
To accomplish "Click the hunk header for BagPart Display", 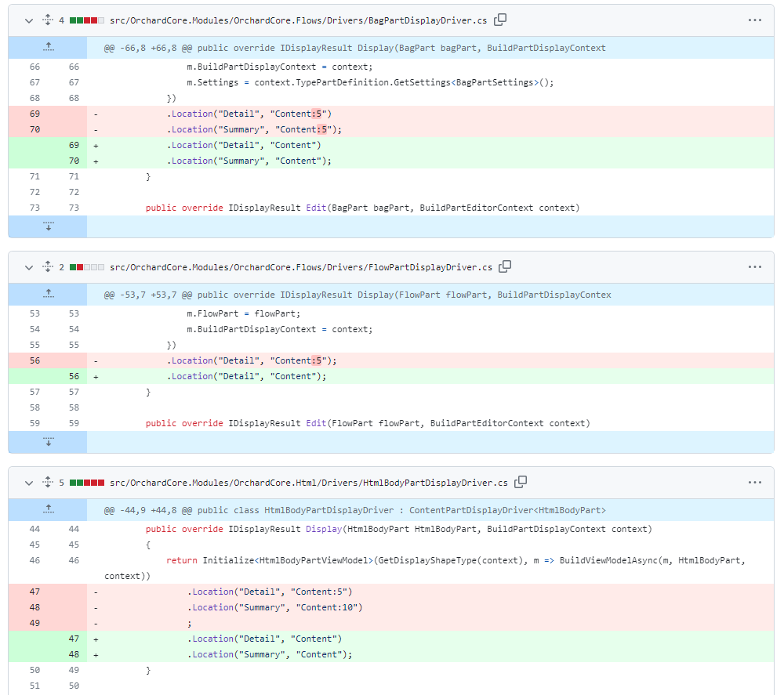I will [x=354, y=48].
